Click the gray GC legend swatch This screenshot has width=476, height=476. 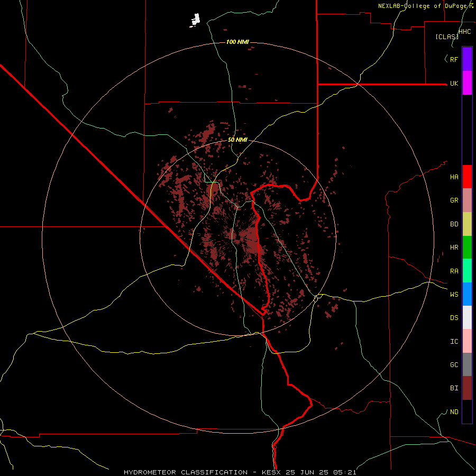467,364
